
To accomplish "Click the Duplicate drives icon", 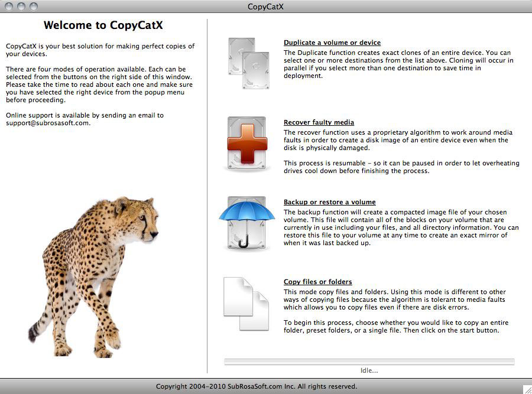I will pos(249,63).
